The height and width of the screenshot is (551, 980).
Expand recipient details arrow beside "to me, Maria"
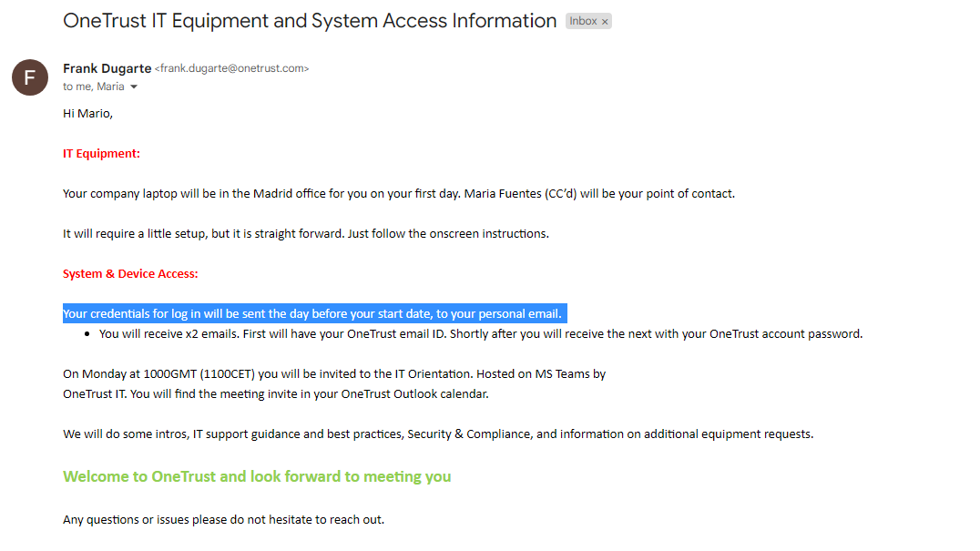point(134,87)
